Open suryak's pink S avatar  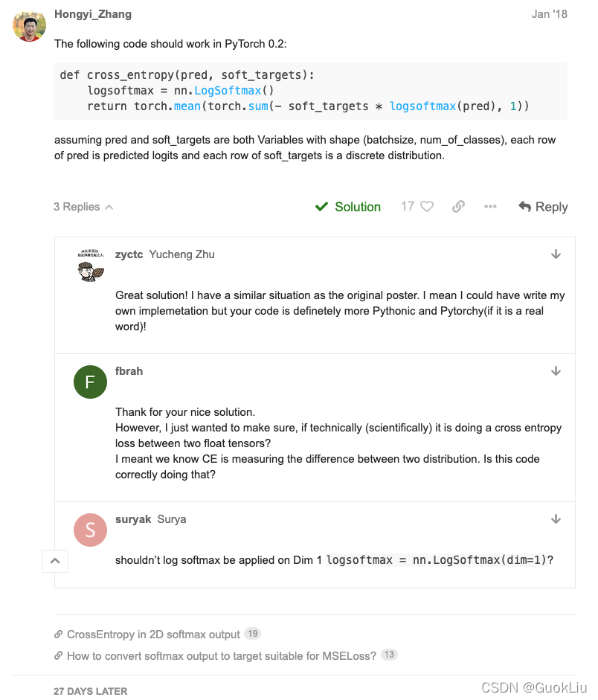91,530
